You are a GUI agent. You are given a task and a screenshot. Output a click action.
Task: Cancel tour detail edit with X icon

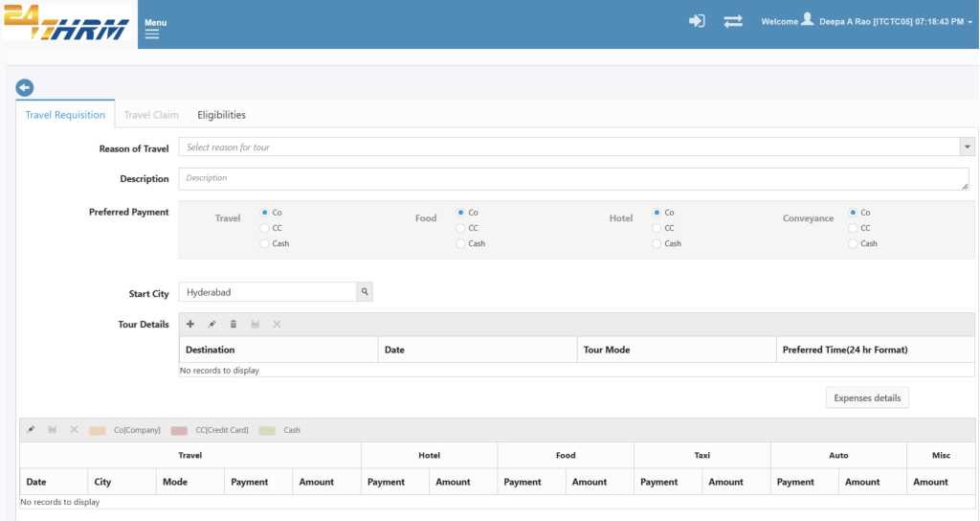(277, 324)
